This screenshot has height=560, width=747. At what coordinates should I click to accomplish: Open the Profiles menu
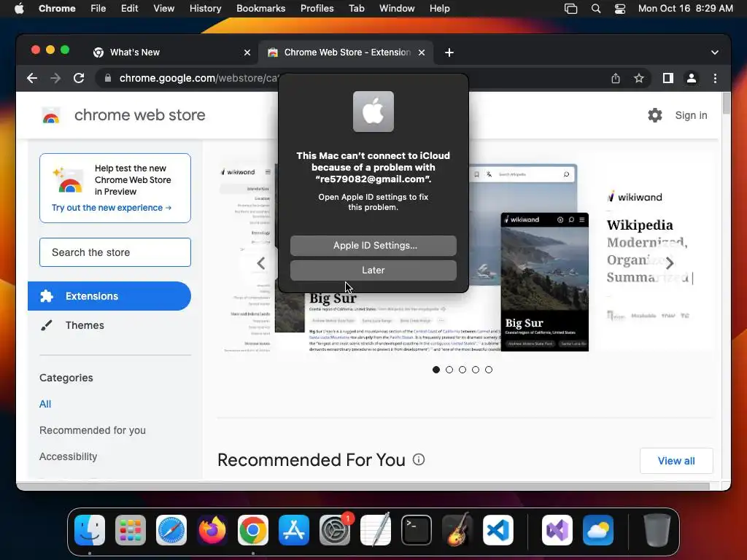click(x=317, y=8)
